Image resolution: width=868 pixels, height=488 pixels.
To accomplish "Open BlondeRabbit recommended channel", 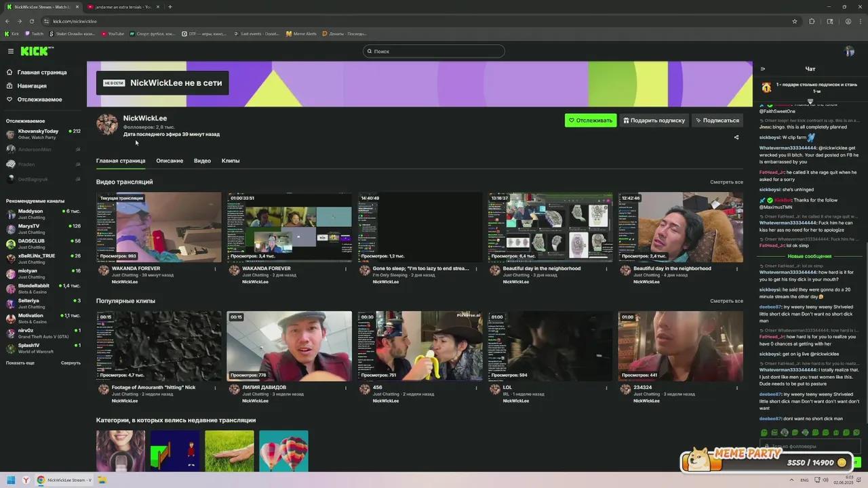I will pyautogui.click(x=43, y=289).
